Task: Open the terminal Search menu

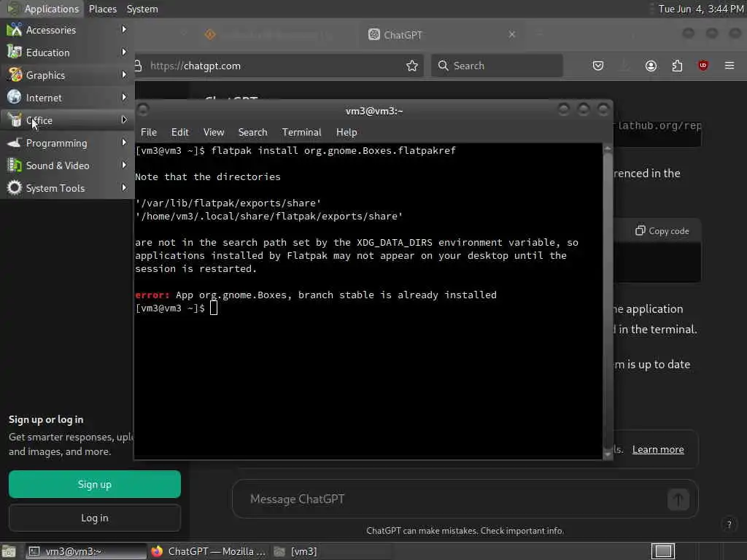Action: click(x=252, y=132)
